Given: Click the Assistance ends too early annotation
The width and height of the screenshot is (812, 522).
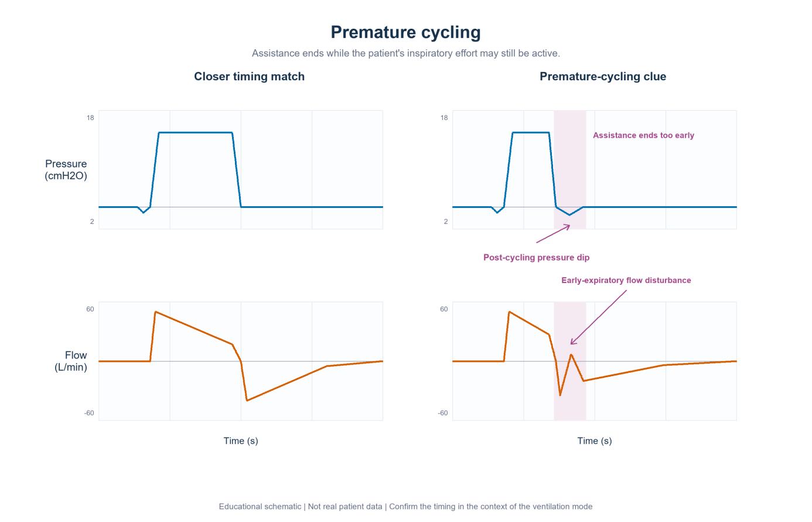Looking at the screenshot, I should [643, 135].
